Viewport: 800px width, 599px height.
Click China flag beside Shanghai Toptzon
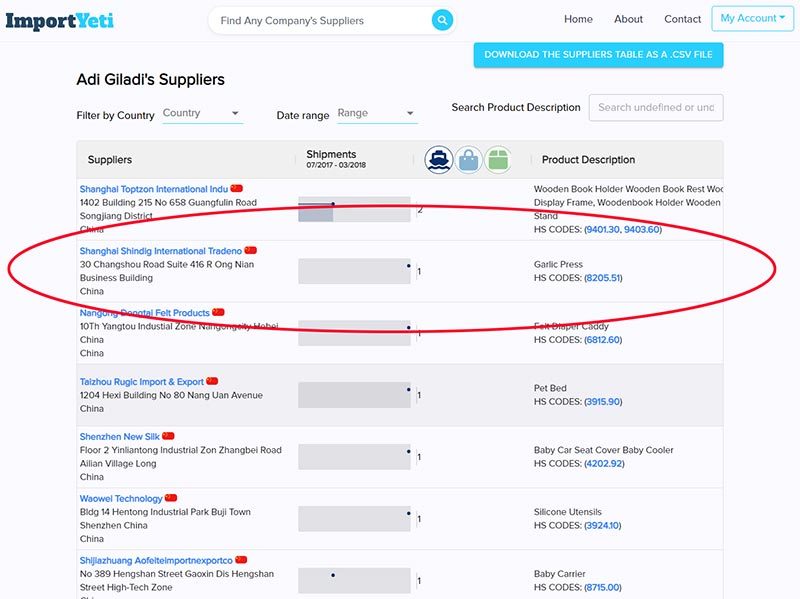click(x=237, y=188)
